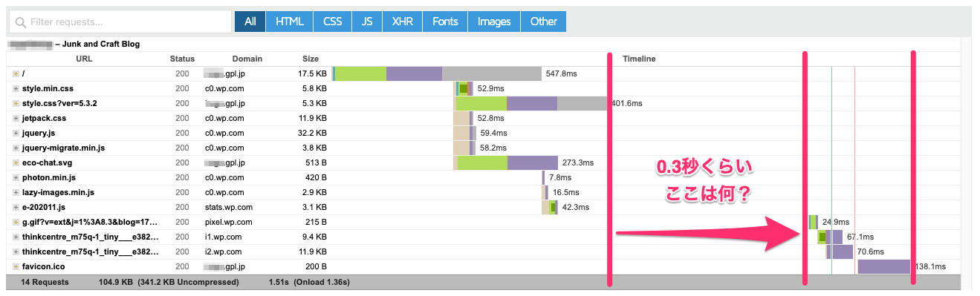
Task: Select the XHR filter tab
Action: click(403, 22)
